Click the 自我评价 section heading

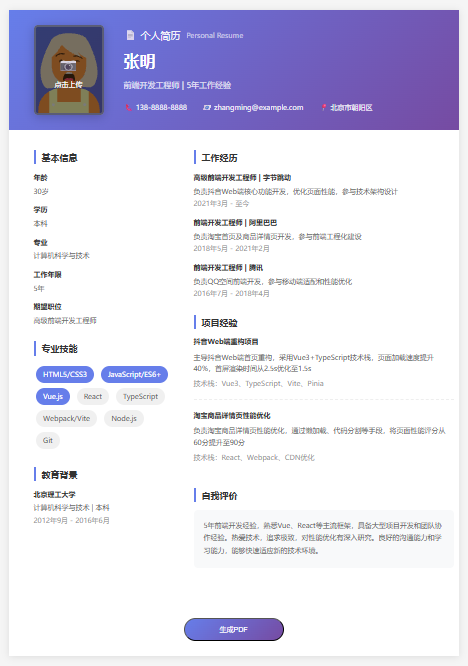pos(220,496)
